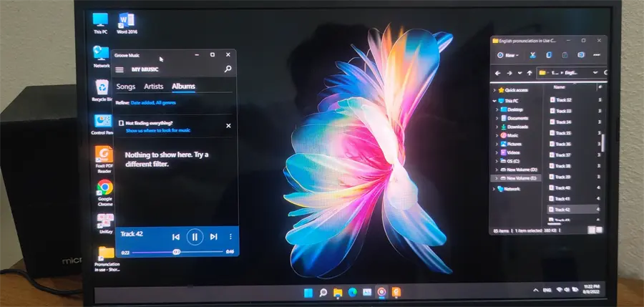Pause playback of Track 42
Screen dimensions: 644x307
pos(195,237)
